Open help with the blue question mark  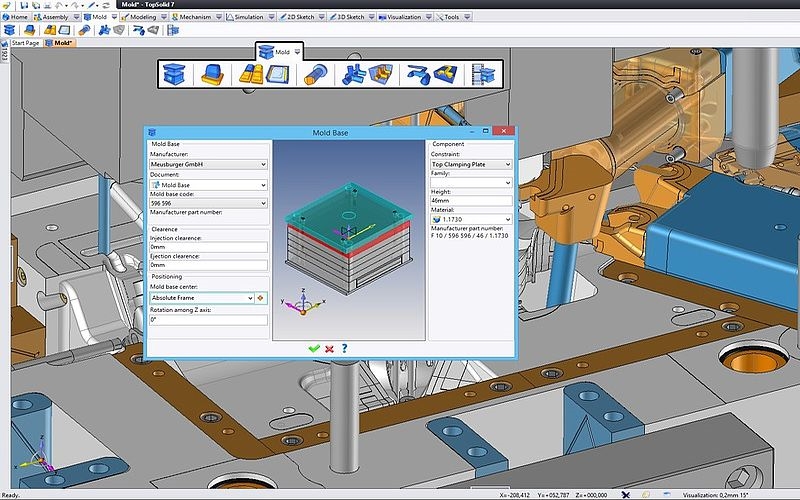[x=344, y=348]
